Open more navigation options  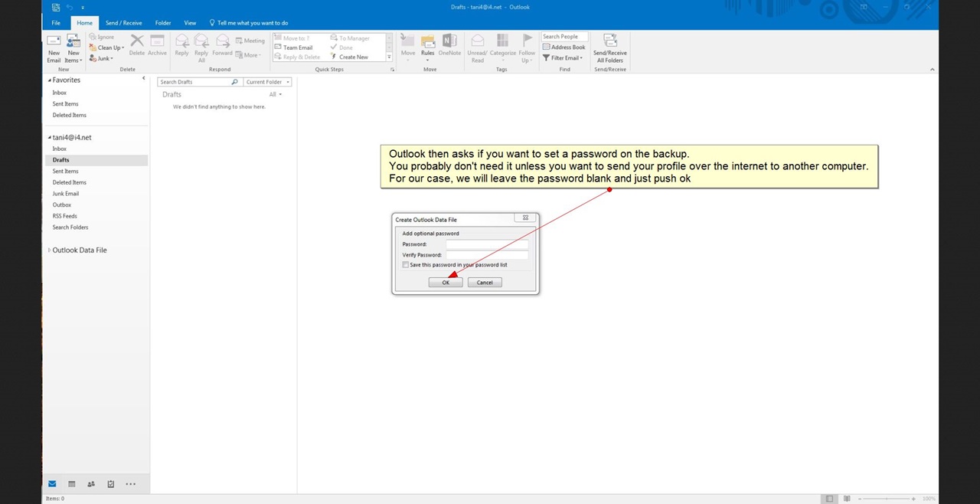(130, 484)
